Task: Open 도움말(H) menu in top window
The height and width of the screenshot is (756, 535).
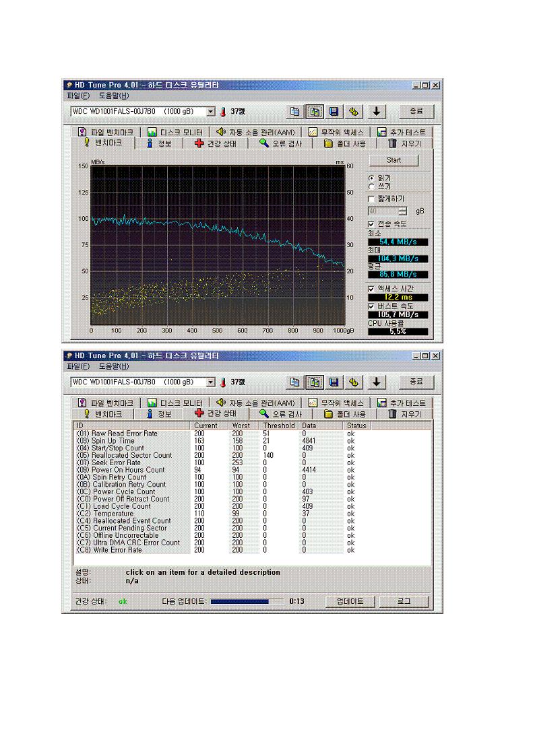Action: coord(114,96)
